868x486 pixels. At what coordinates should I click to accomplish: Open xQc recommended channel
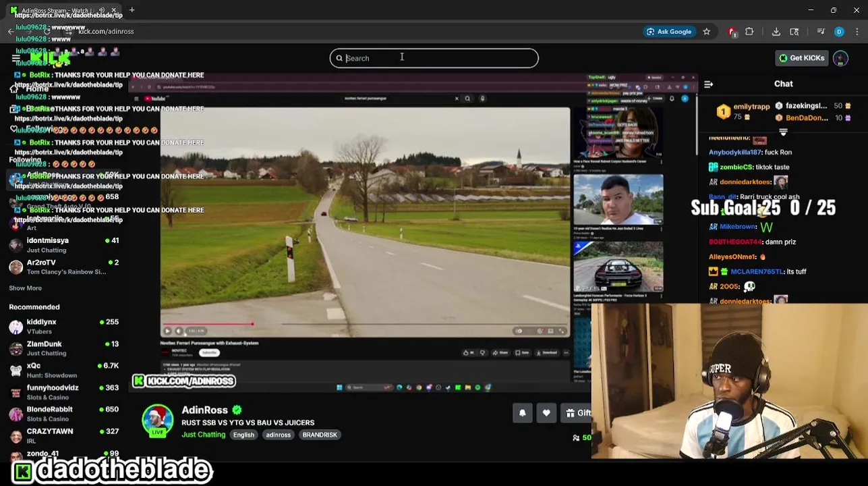[x=64, y=370]
